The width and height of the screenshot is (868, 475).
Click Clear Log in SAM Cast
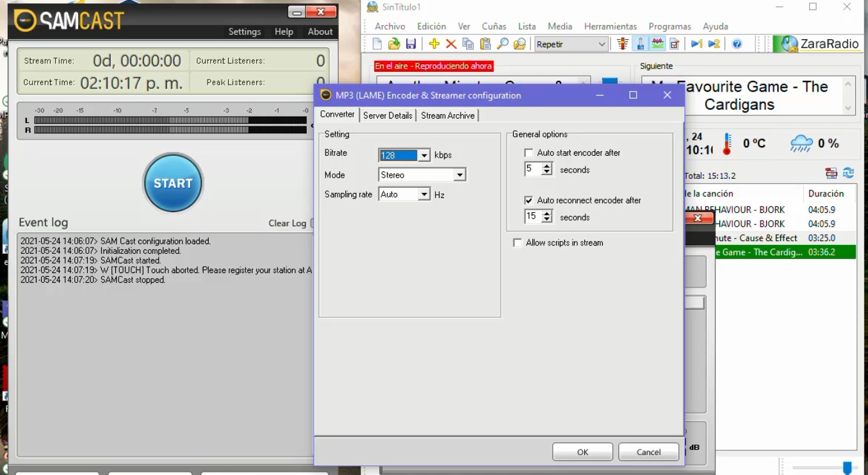tap(288, 223)
